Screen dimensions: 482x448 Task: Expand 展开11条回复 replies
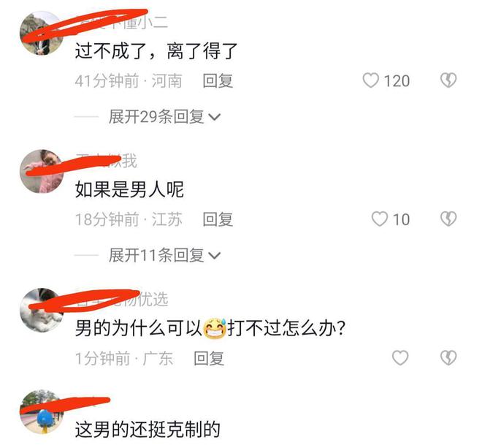[164, 255]
